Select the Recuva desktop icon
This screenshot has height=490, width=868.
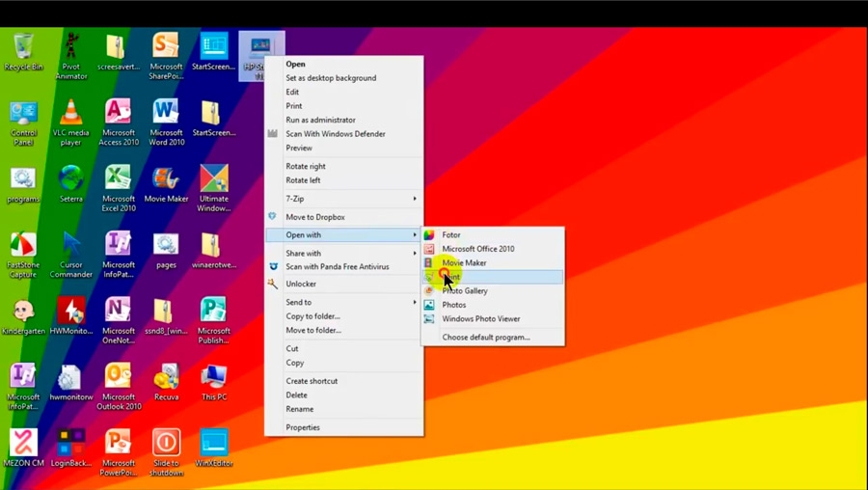[x=166, y=383]
